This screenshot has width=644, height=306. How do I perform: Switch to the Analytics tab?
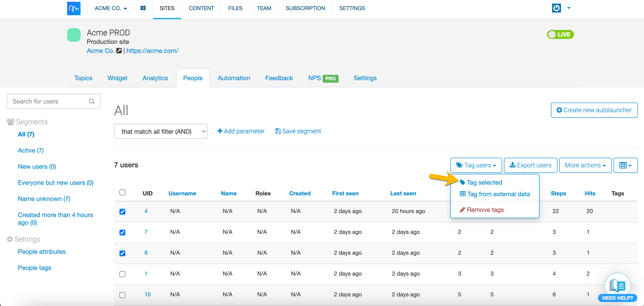click(x=155, y=78)
